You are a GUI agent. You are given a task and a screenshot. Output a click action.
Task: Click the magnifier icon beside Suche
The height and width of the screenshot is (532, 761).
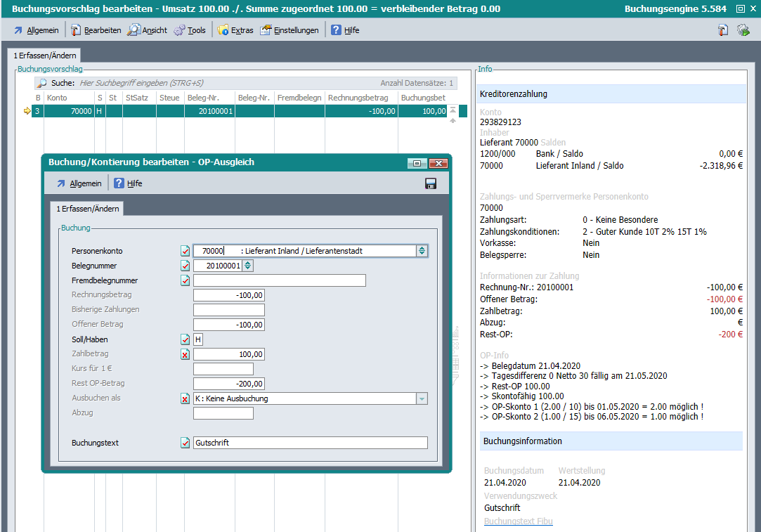pos(42,83)
